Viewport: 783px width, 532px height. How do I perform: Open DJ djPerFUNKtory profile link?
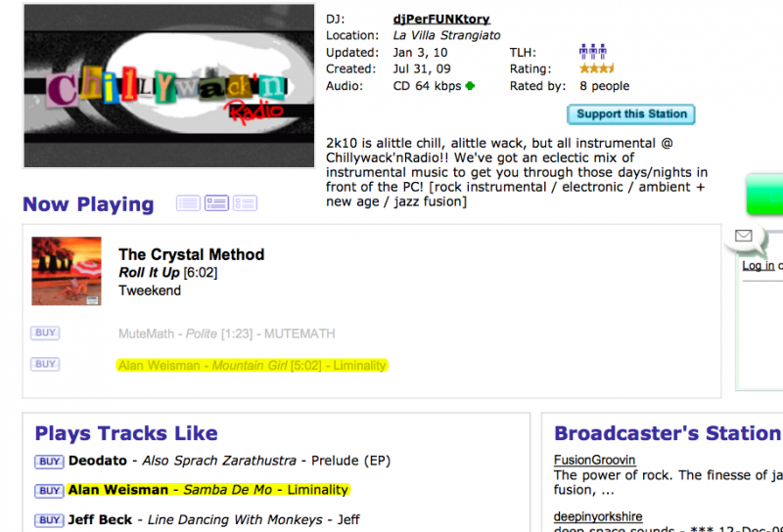(440, 19)
